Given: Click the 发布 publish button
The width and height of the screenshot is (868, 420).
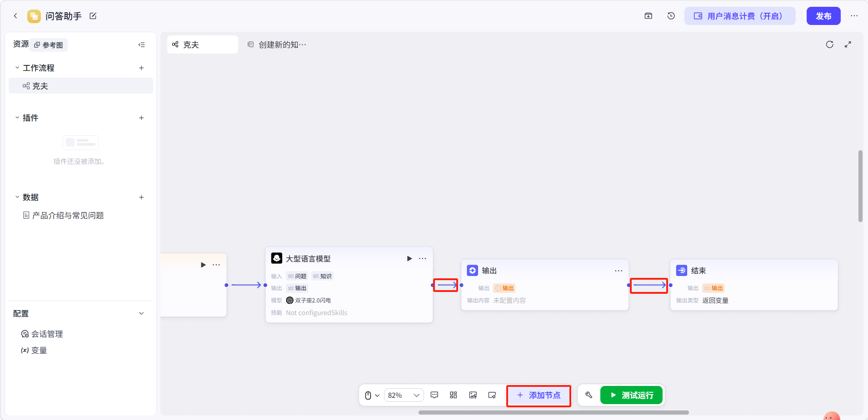Looking at the screenshot, I should (823, 16).
